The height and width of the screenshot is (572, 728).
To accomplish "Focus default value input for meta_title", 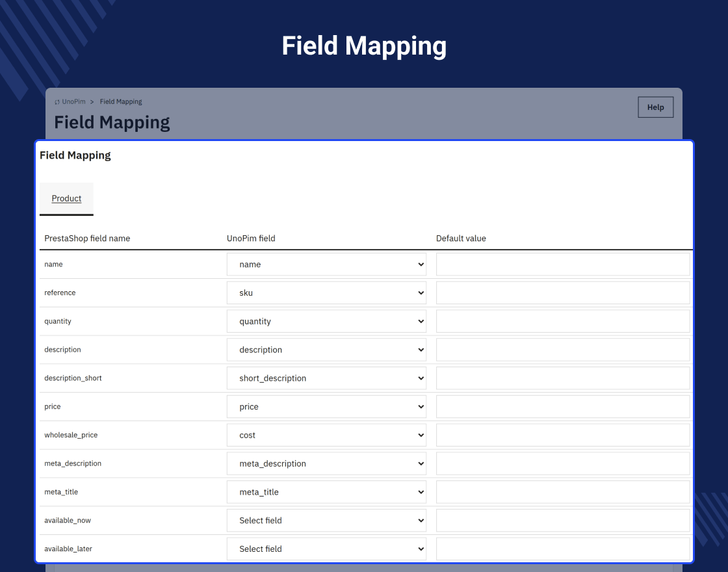I will pyautogui.click(x=563, y=491).
